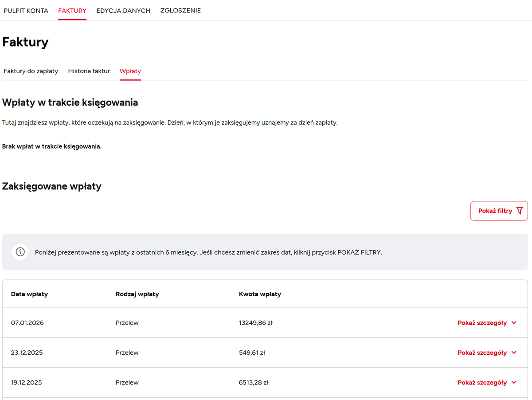Click the Kwota wpłaty column header

tap(260, 294)
